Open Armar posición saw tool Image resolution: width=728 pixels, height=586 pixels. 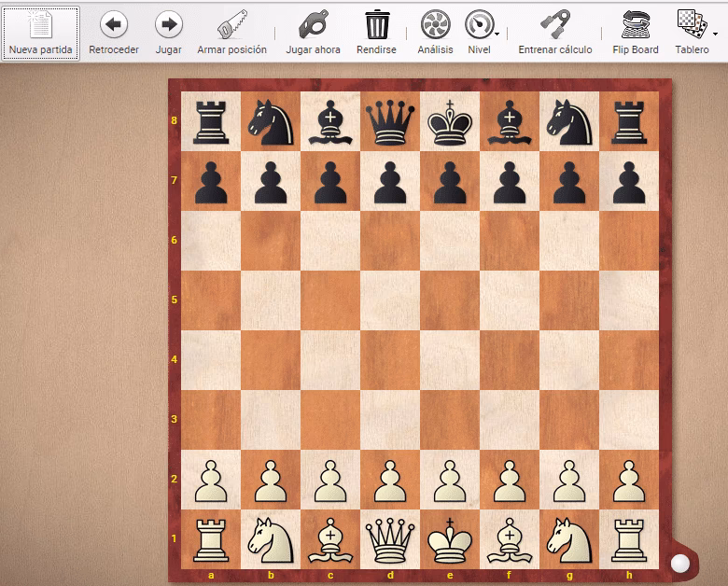(231, 23)
